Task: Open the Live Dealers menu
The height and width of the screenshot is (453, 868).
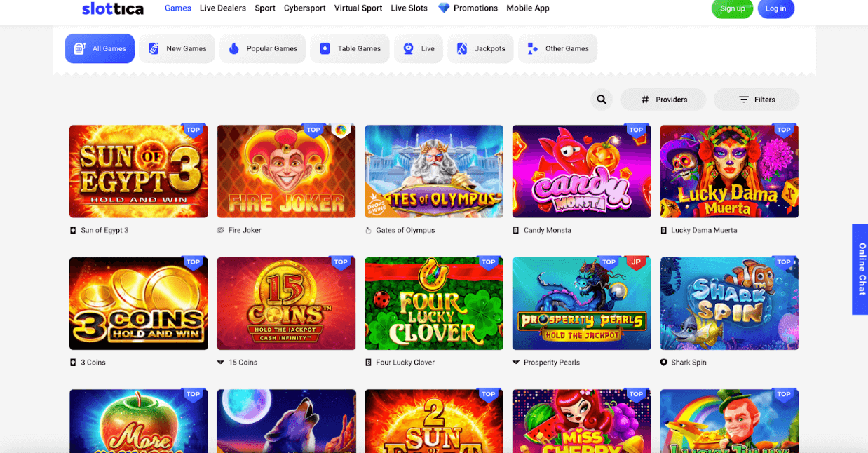Action: pos(222,8)
